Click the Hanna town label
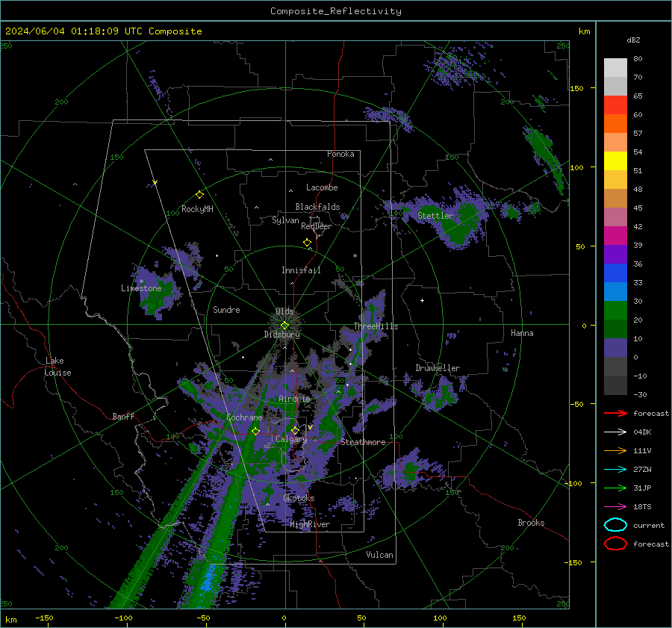Viewport: 672px width, 628px height. 522,333
